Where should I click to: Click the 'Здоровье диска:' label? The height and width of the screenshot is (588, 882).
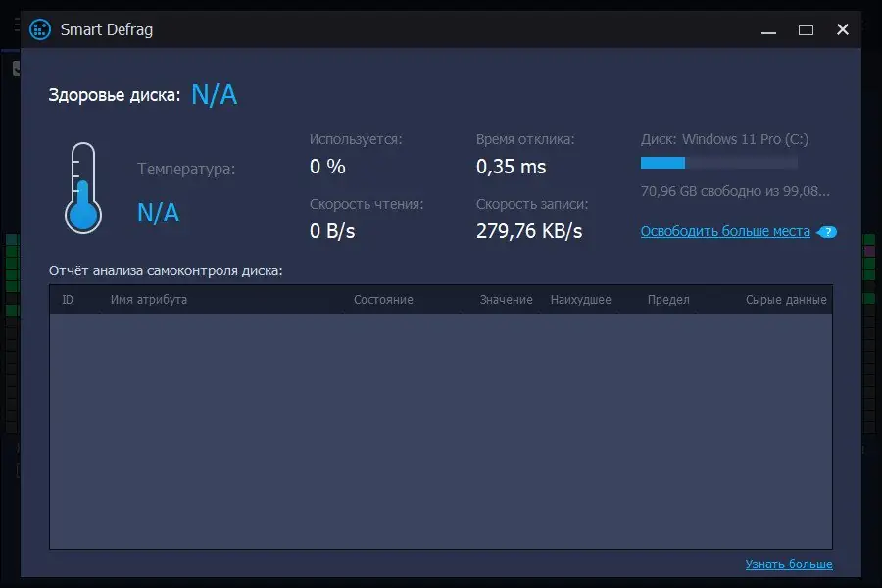(115, 94)
